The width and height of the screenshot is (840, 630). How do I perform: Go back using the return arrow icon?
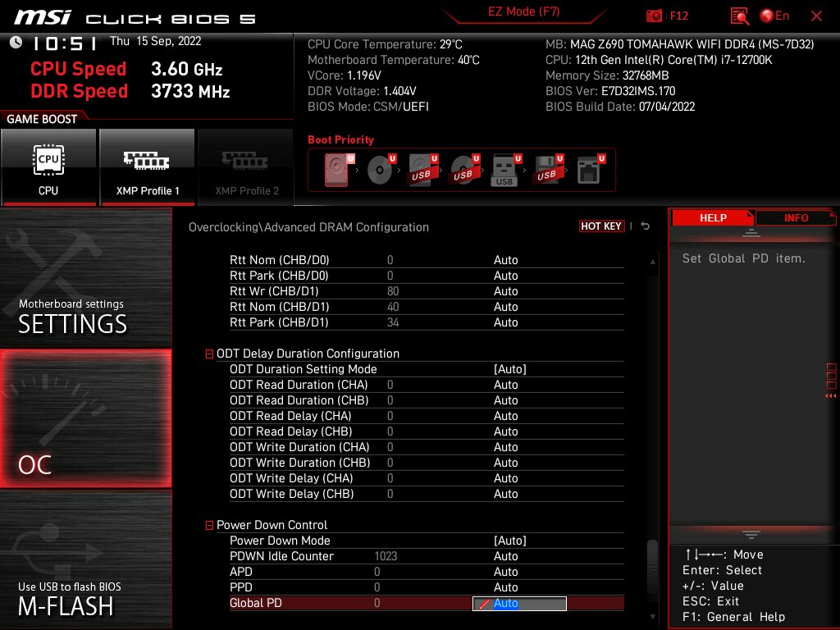645,226
